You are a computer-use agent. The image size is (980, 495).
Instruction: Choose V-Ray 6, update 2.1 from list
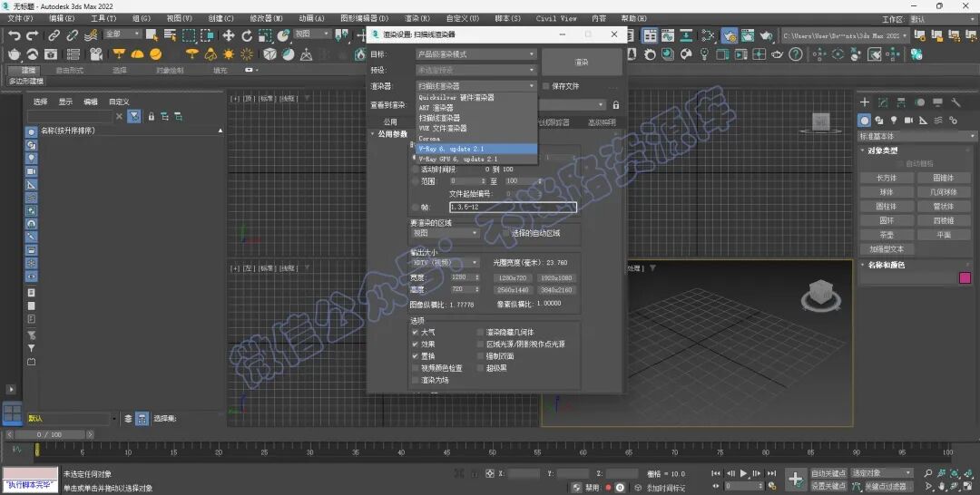(476, 149)
